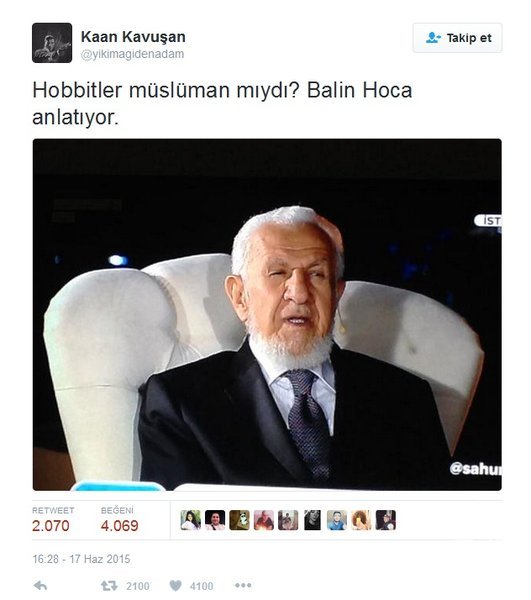
Task: Click the 16:28 - 17 Haz 2015 timestamp
Action: coord(81,559)
